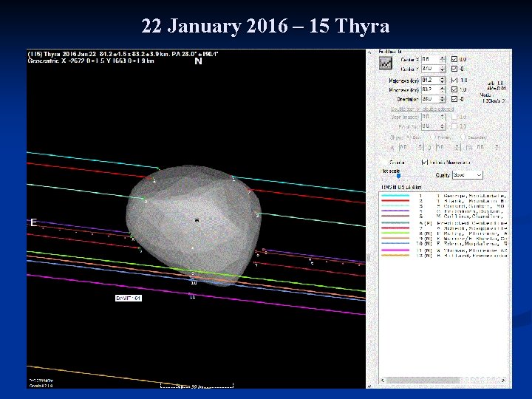Click the plot header line (115) Thyra
532x399 pixels.
pyautogui.click(x=123, y=54)
